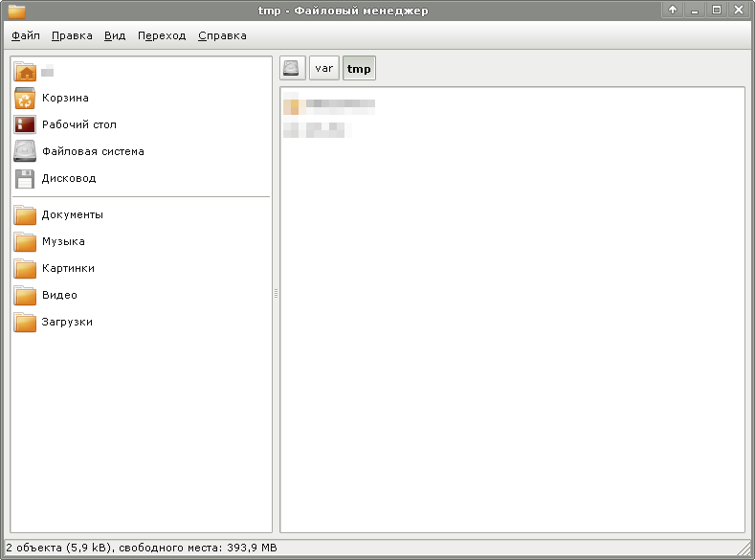755x560 pixels.
Task: Open the Картинки bookmark
Action: click(67, 268)
